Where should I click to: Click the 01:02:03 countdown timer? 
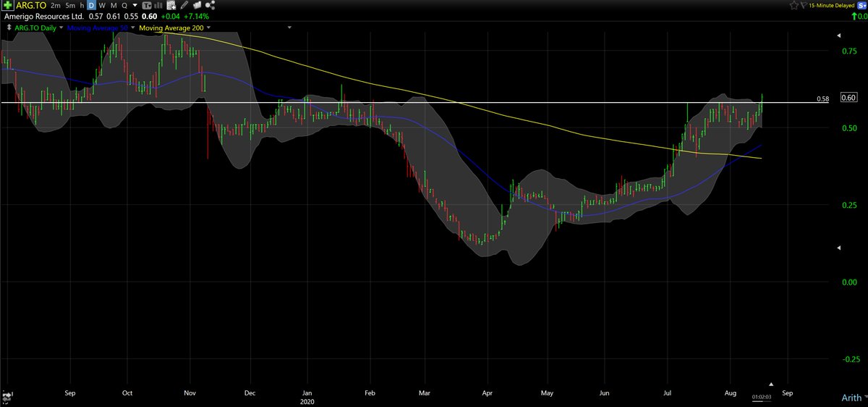[761, 397]
